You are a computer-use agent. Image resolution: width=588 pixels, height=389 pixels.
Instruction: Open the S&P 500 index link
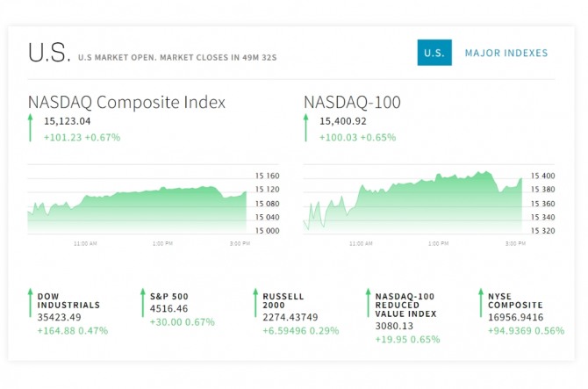pyautogui.click(x=169, y=296)
